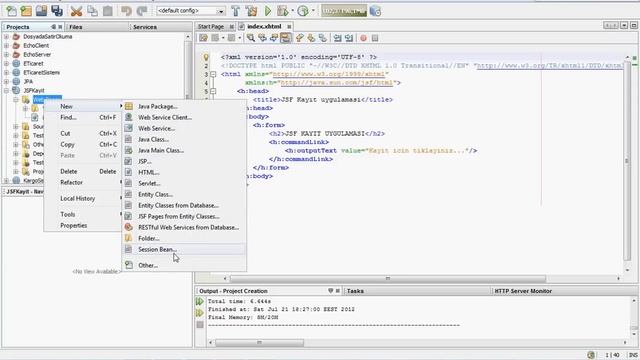Collapse the html tag code fold
This screenshot has width=640, height=360.
point(213,74)
